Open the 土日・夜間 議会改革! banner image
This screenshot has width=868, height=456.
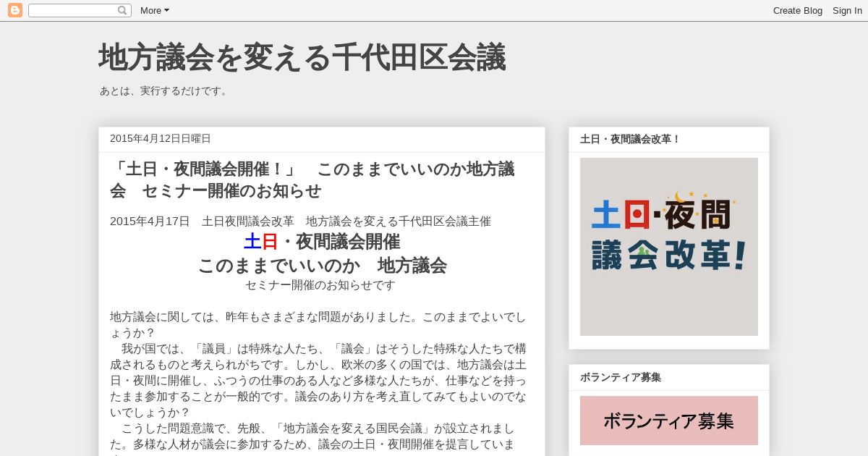[x=669, y=247]
